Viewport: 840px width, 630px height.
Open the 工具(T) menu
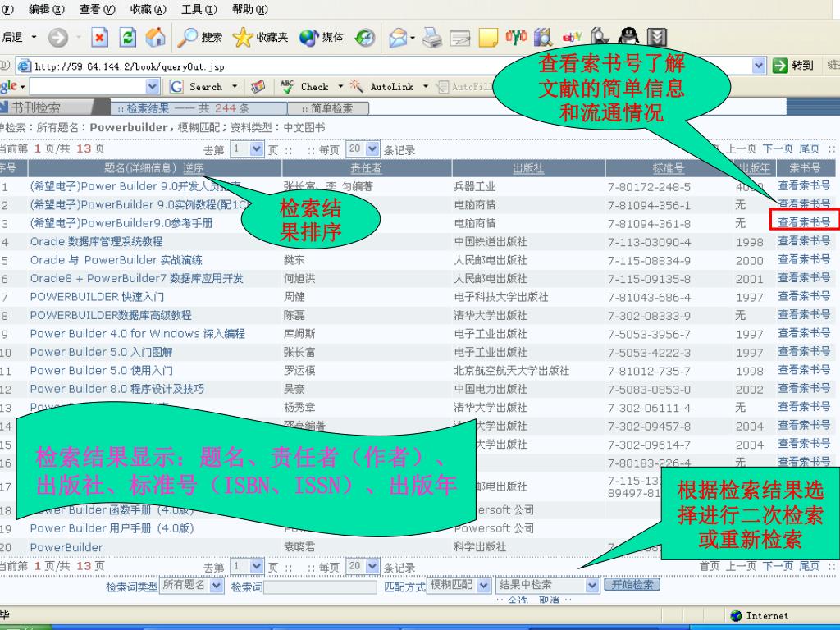click(x=199, y=9)
